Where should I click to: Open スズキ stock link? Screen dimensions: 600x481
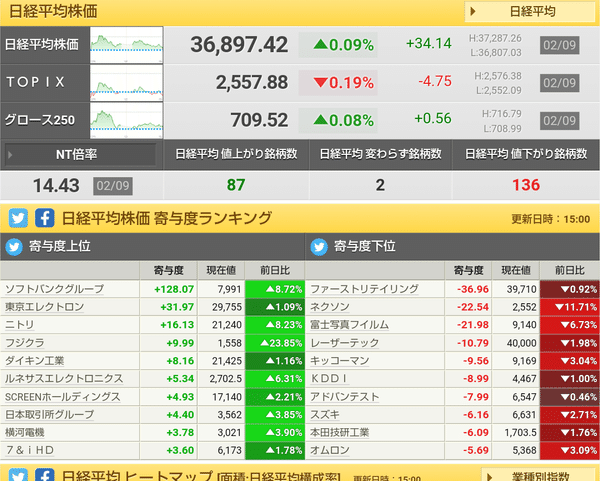(325, 415)
